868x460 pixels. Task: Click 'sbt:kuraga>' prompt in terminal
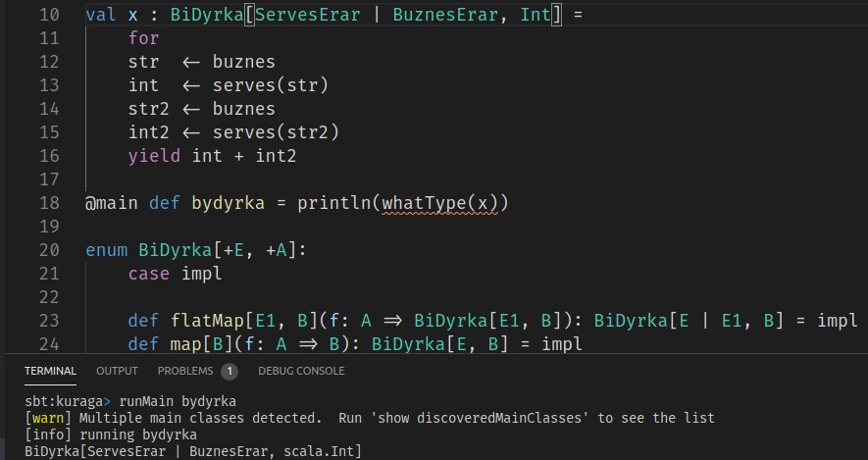click(x=68, y=401)
